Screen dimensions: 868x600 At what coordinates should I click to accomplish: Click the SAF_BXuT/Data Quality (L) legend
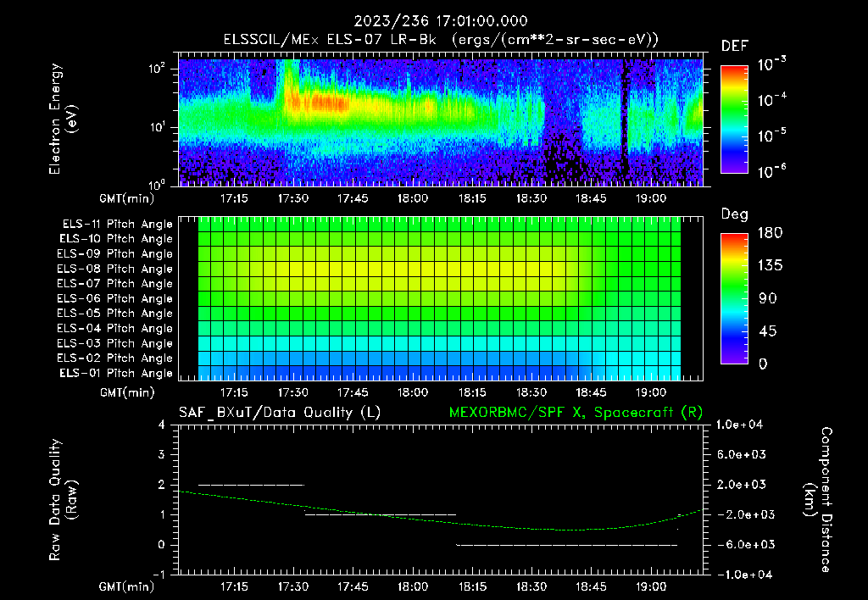[280, 413]
